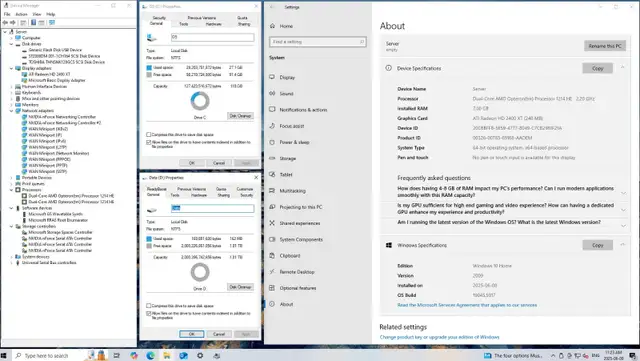The width and height of the screenshot is (640, 361).
Task: Open the Windows Start menu
Action: tap(4, 356)
